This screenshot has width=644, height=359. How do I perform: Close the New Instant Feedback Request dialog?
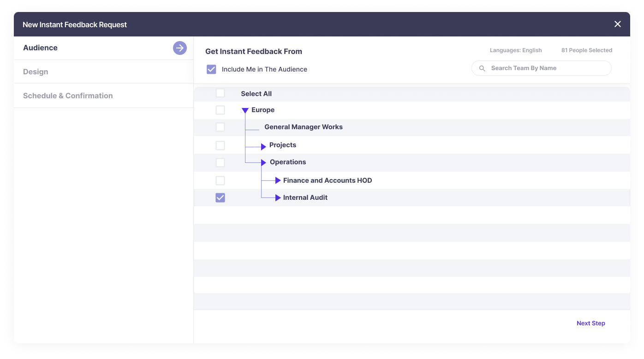click(618, 24)
